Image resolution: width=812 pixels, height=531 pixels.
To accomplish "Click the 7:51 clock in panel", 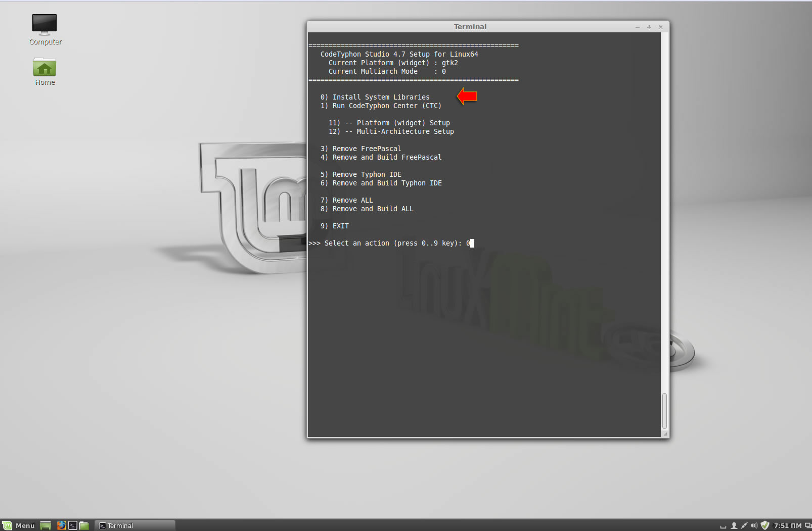I will pos(787,525).
